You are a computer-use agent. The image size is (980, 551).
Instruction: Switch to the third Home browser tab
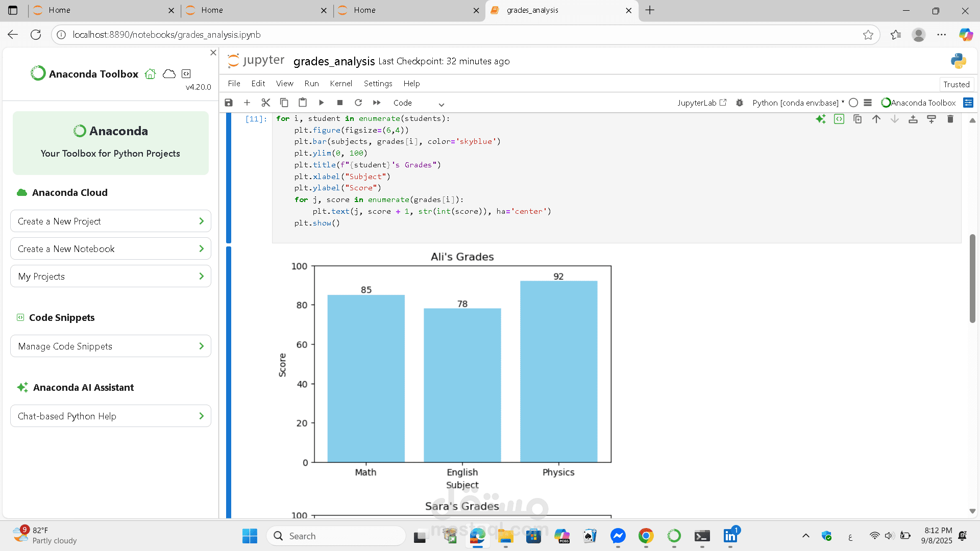[x=409, y=10]
